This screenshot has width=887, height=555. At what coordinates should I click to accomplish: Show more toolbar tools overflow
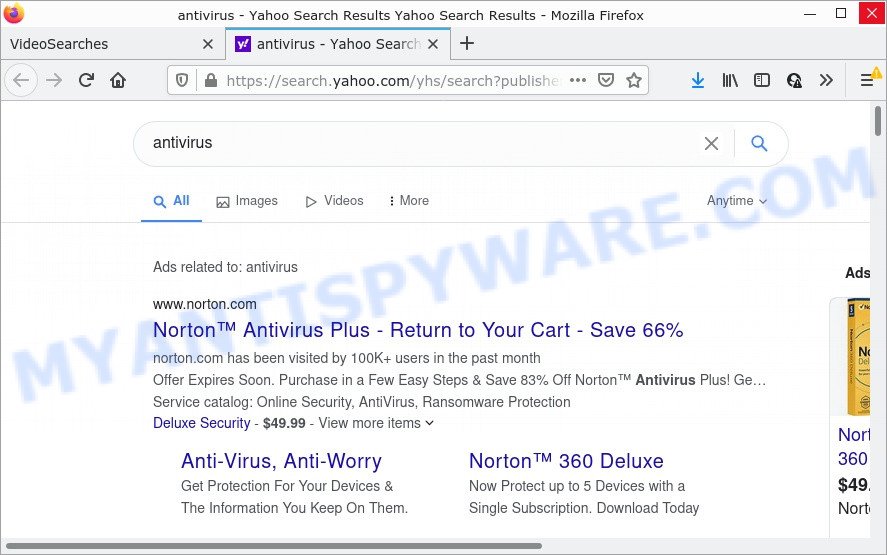[x=826, y=80]
